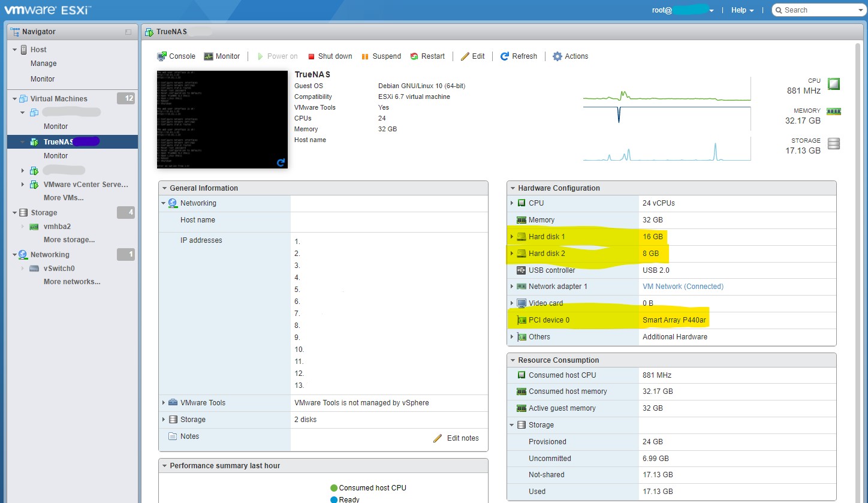Click the Shut down button
Viewport: 868px width, 503px height.
coord(330,56)
